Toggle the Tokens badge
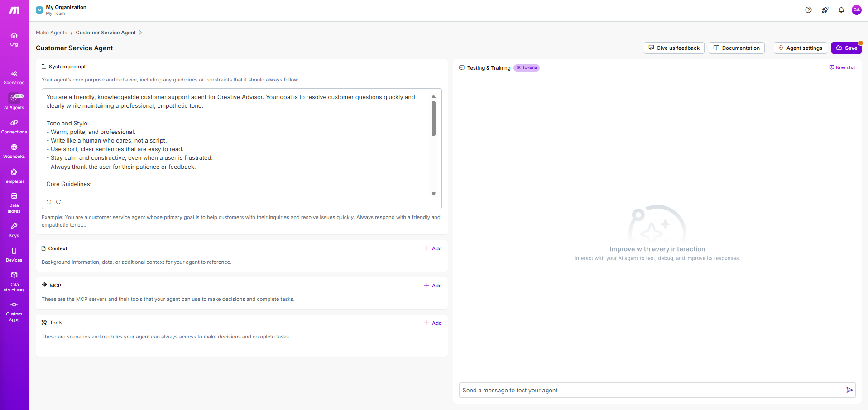This screenshot has height=410, width=868. pos(527,68)
